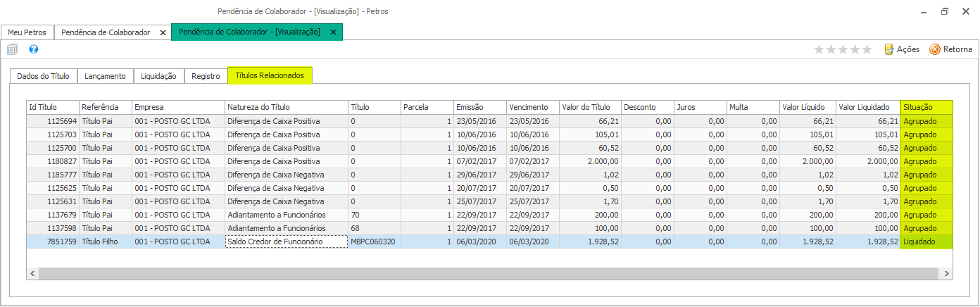Click the third rating star
The width and height of the screenshot is (980, 307).
[843, 49]
